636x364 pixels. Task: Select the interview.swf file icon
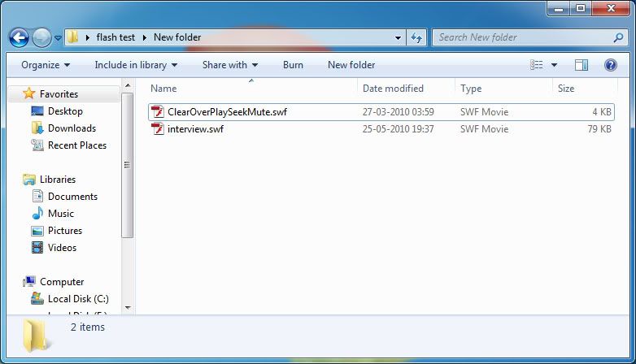point(157,129)
